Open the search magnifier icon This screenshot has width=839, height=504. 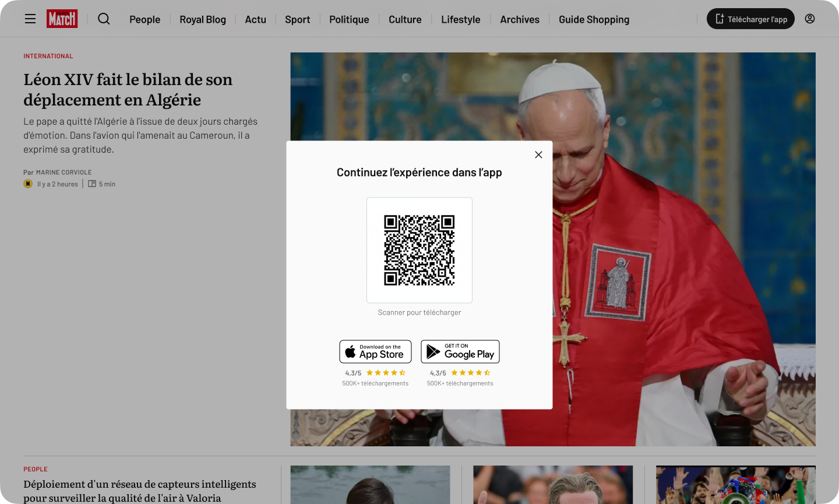(x=104, y=19)
